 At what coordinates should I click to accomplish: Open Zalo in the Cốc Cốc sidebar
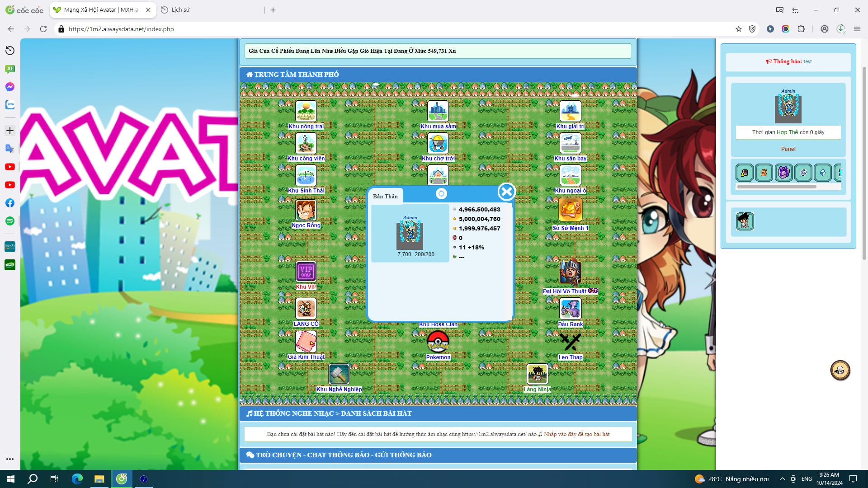[10, 105]
